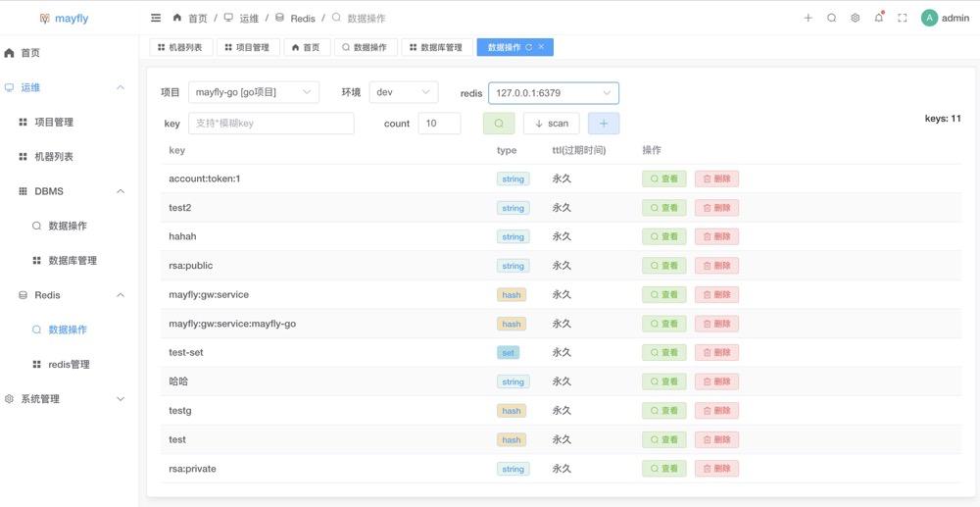Switch to the 机器列表 tab

pyautogui.click(x=180, y=47)
